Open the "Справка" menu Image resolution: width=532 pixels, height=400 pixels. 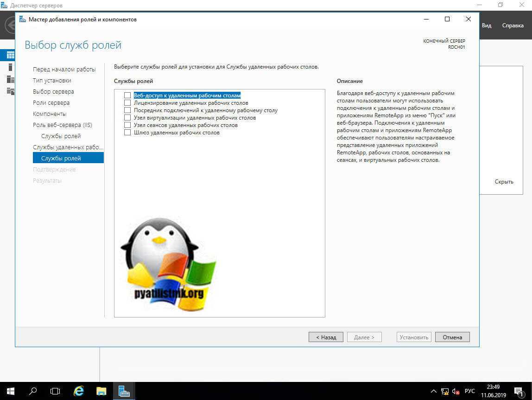click(x=513, y=25)
